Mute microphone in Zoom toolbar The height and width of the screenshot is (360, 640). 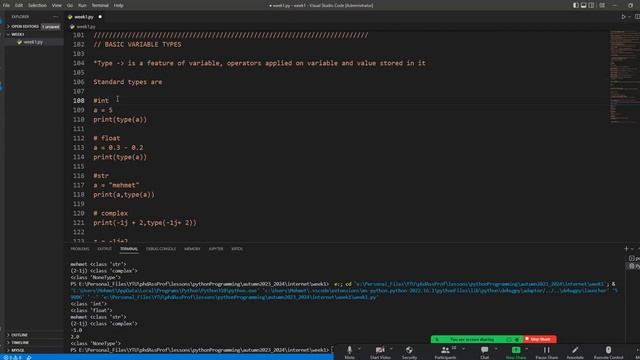point(349,352)
